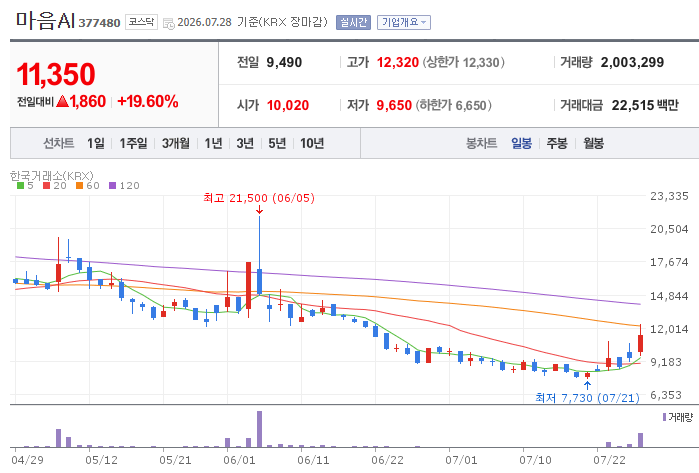Click the orange 60-day moving average swatch
This screenshot has width=699, height=473.
79,185
